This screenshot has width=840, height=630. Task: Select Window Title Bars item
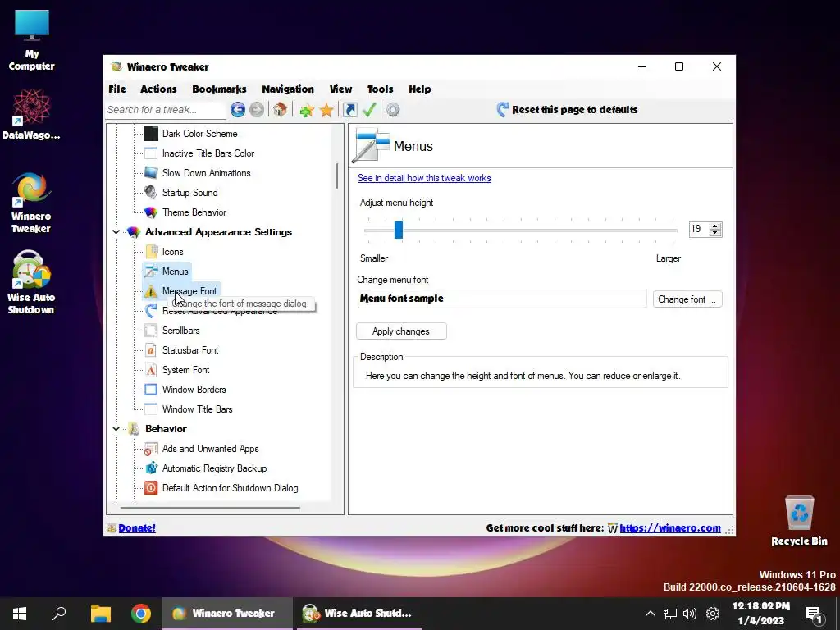click(x=197, y=409)
